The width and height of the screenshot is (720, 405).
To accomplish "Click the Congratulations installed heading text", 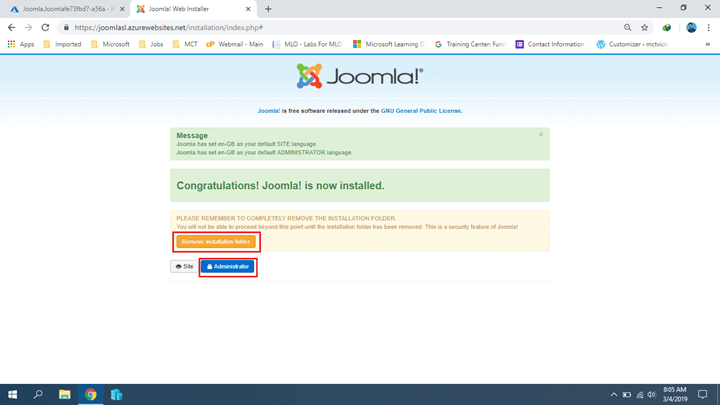I will [x=280, y=186].
